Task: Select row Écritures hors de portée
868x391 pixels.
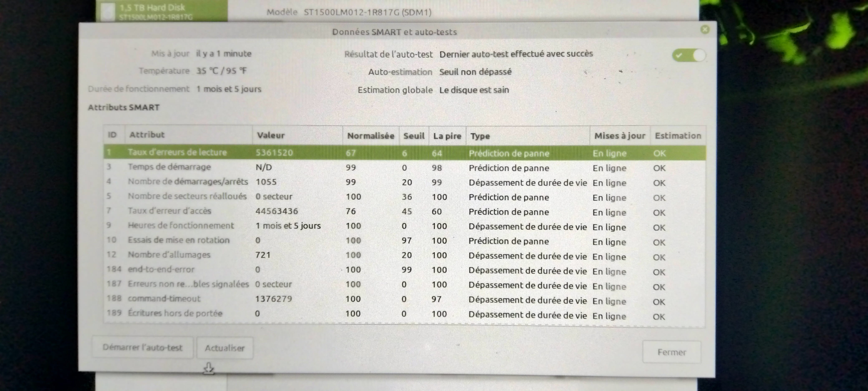Action: click(x=404, y=314)
